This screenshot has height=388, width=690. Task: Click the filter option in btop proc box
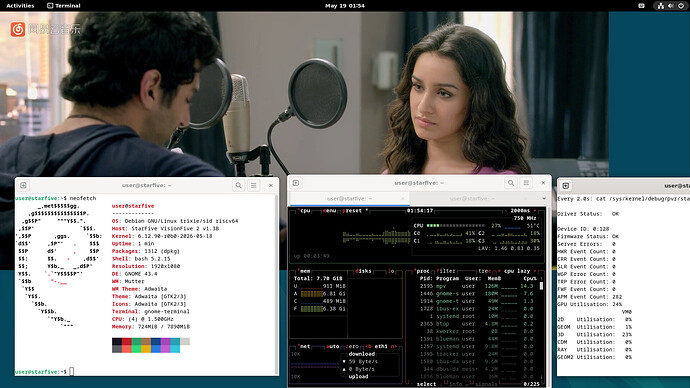tap(446, 271)
